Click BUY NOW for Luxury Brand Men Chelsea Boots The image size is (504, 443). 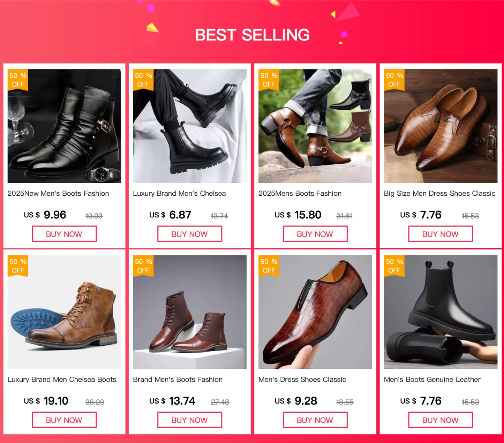[64, 420]
